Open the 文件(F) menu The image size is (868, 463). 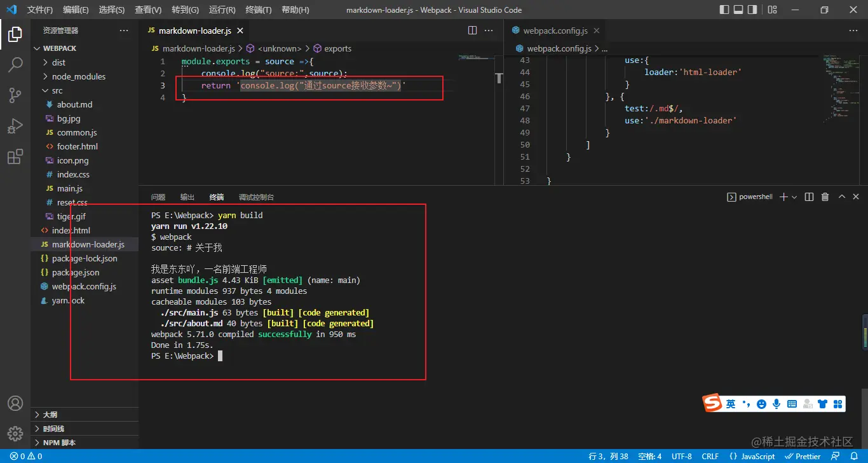click(40, 10)
